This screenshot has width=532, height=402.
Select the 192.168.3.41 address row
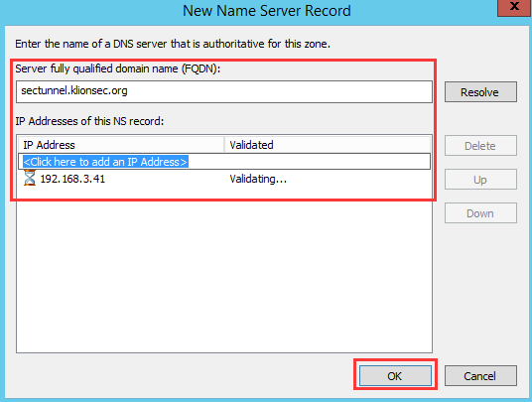(x=224, y=179)
